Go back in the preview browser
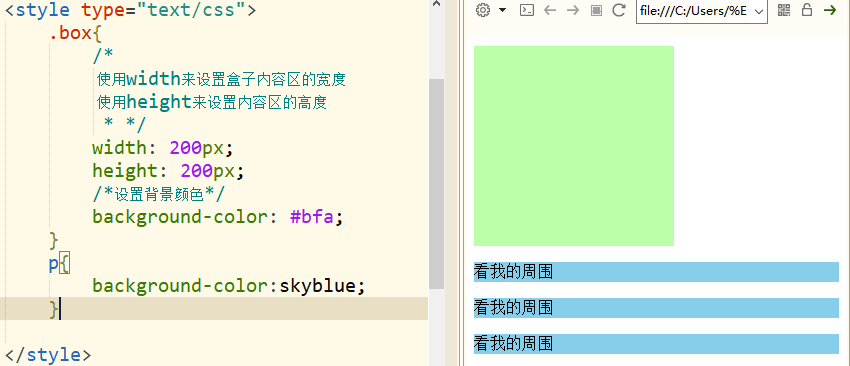This screenshot has width=850, height=366. (x=550, y=10)
